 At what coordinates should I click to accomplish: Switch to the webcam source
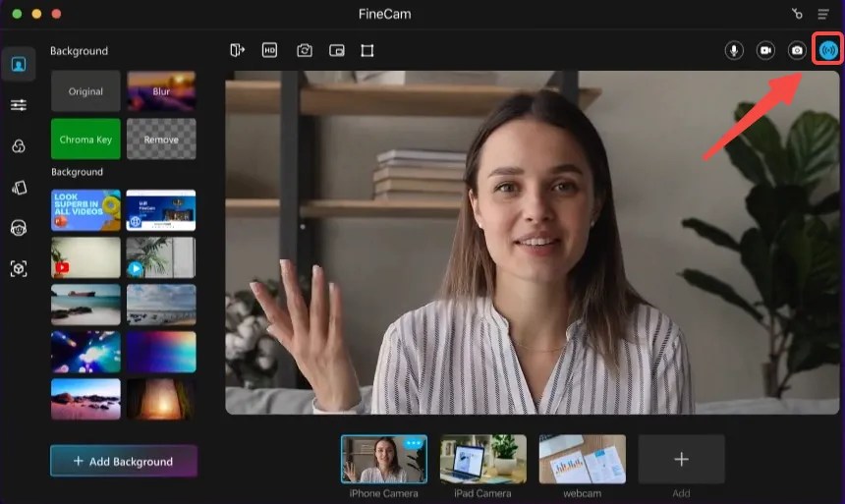pos(583,459)
